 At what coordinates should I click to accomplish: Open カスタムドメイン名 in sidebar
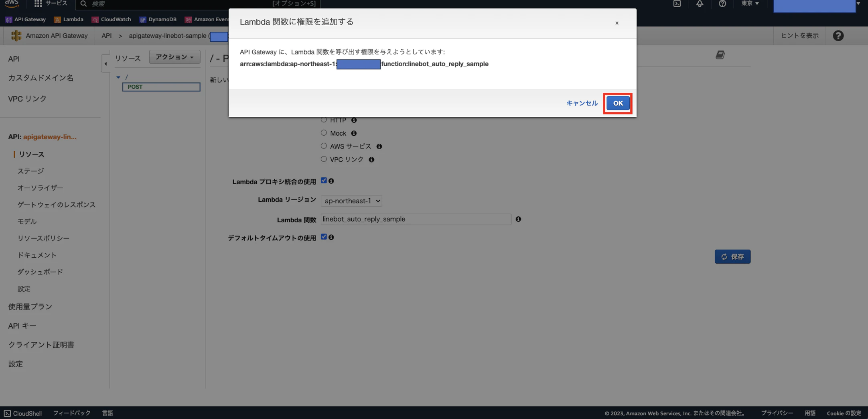pyautogui.click(x=41, y=78)
